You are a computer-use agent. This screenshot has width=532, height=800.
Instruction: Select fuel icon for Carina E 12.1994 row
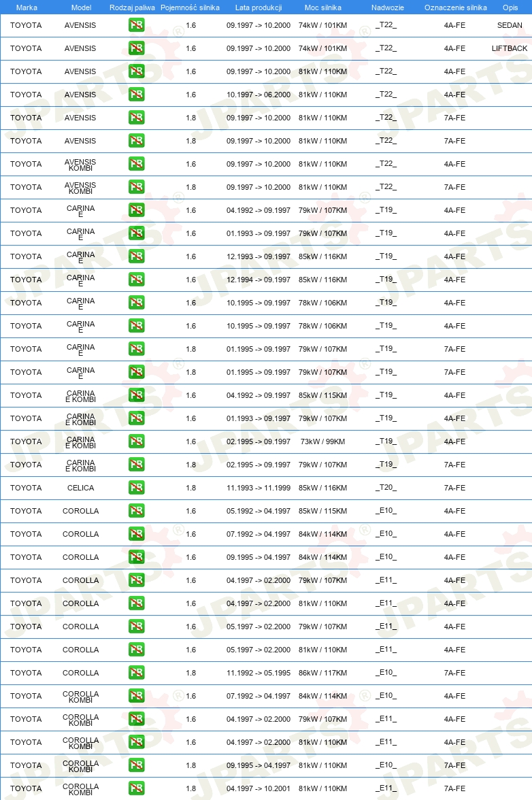pyautogui.click(x=136, y=280)
